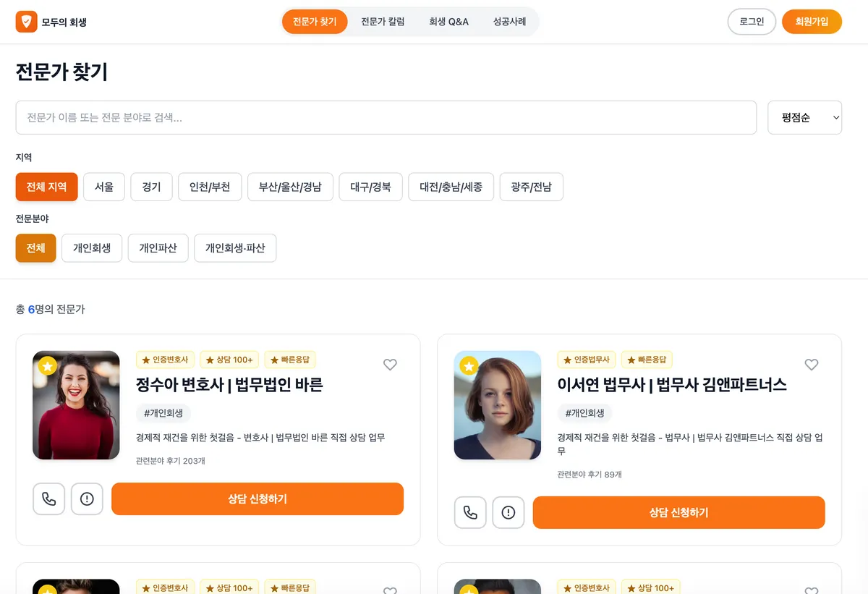Screen dimensions: 868x594
Task: Favorite 정수아 변호사 with the heart icon
Action: [x=390, y=365]
